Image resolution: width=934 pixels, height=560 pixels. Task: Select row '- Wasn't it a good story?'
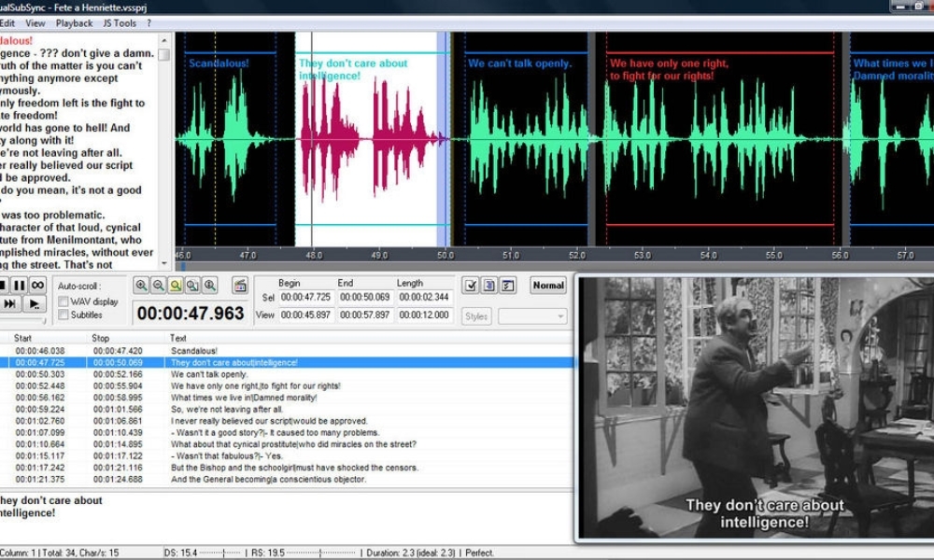point(287,433)
